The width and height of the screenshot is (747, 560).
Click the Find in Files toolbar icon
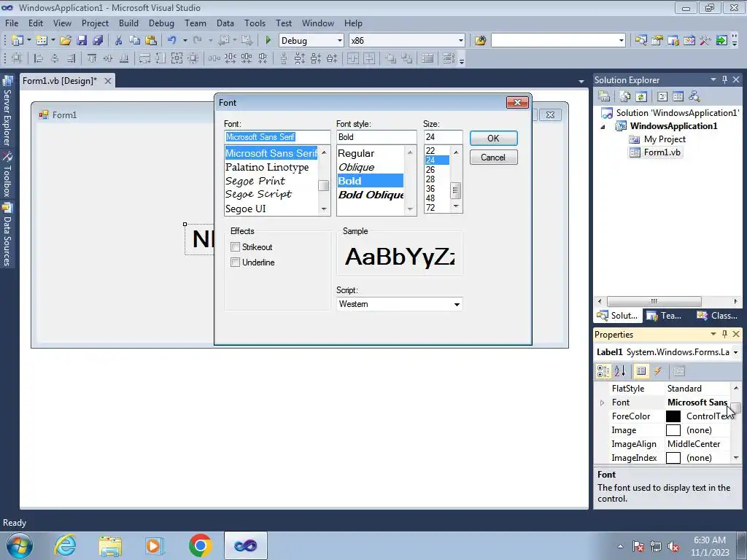(480, 41)
